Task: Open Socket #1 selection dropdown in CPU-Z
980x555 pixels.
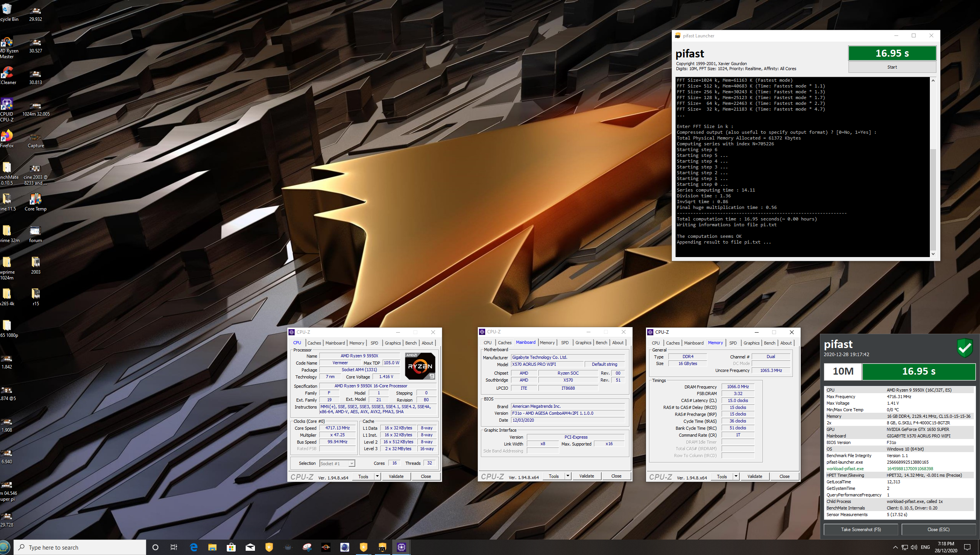Action: coord(337,463)
